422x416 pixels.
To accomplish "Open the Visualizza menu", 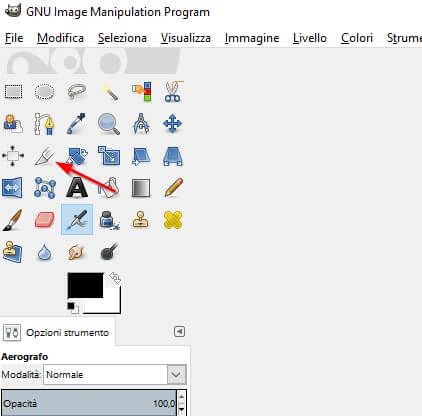I will [x=185, y=38].
